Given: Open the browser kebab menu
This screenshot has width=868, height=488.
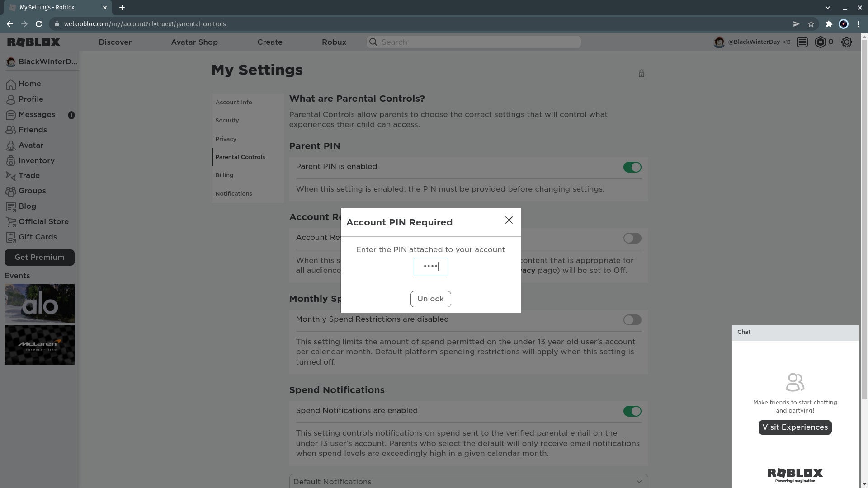Looking at the screenshot, I should pos(859,24).
